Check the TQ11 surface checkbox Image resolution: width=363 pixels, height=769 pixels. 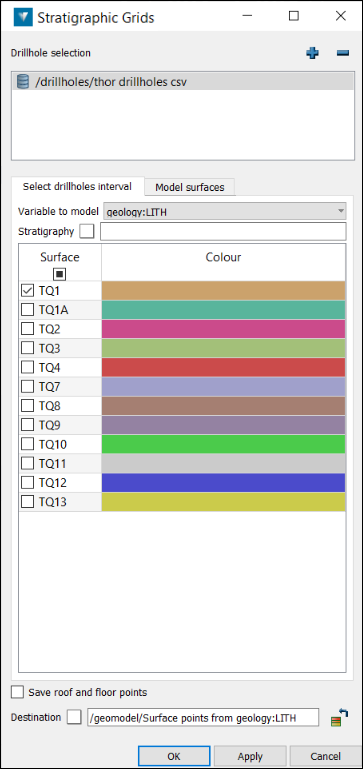[x=27, y=463]
